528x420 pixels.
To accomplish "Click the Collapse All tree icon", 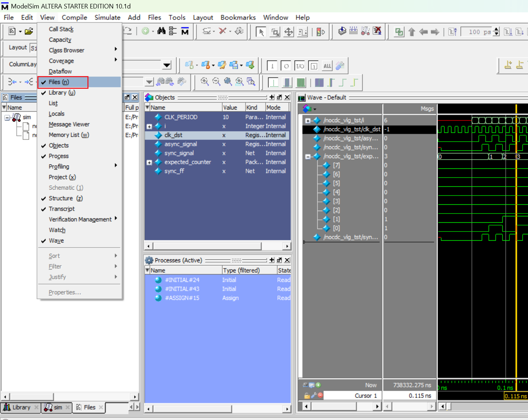I will point(173,31).
